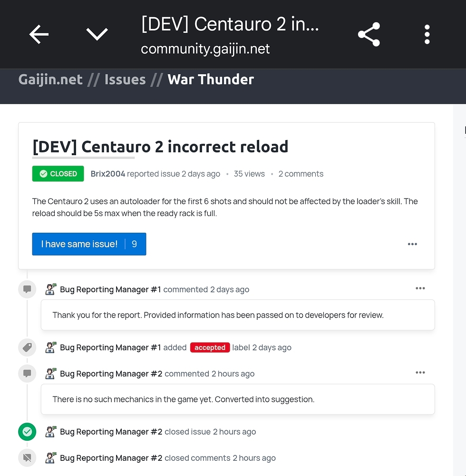Open the ellipsis menu on Bug Reporting Manager #1 comment
Viewport: 466px width, 476px height.
[420, 288]
